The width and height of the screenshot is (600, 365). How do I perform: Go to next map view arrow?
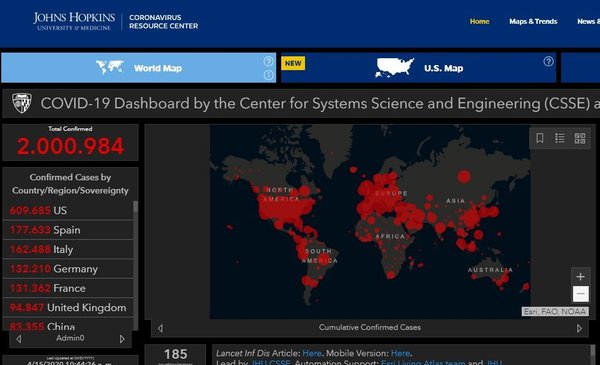579,328
